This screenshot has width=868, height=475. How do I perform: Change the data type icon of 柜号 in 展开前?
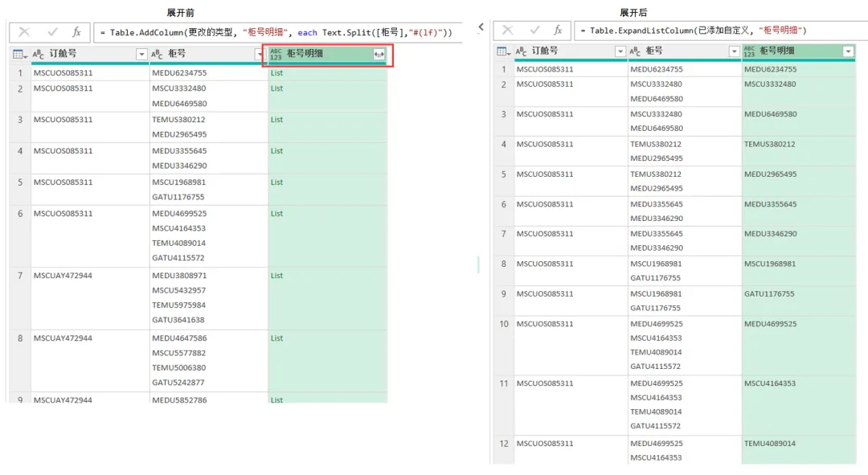(x=158, y=54)
